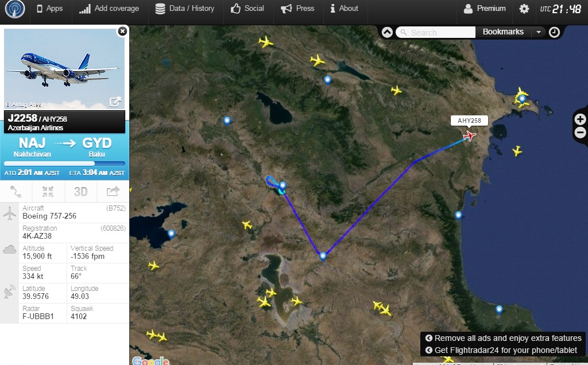Open the 3D view
This screenshot has width=588, height=365.
coord(80,192)
